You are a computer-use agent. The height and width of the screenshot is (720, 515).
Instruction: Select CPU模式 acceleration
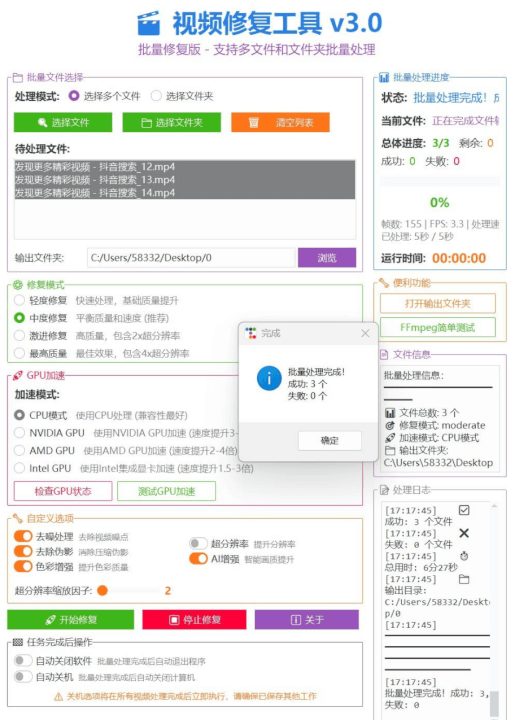click(19, 415)
